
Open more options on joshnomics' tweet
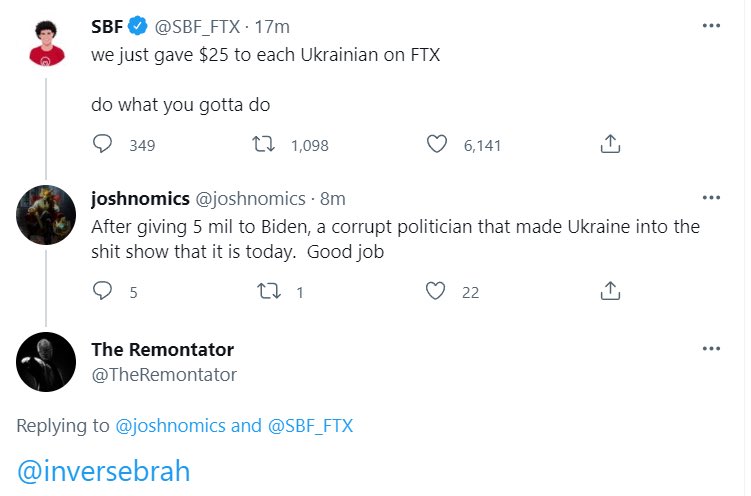tap(711, 197)
